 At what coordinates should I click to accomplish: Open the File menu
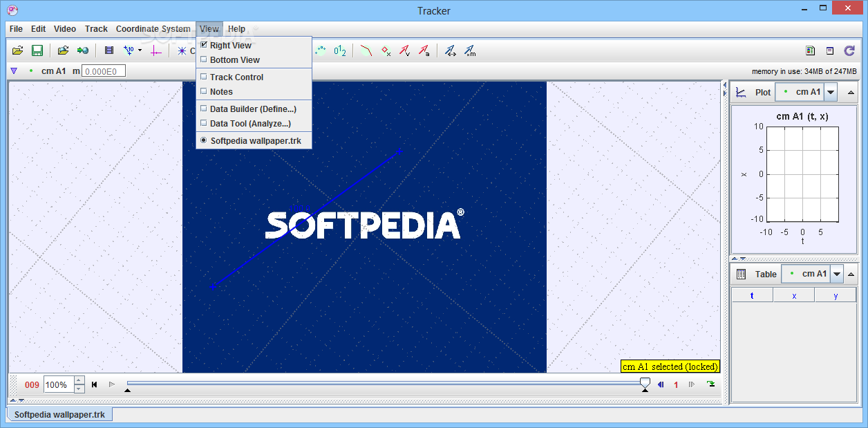pos(16,29)
